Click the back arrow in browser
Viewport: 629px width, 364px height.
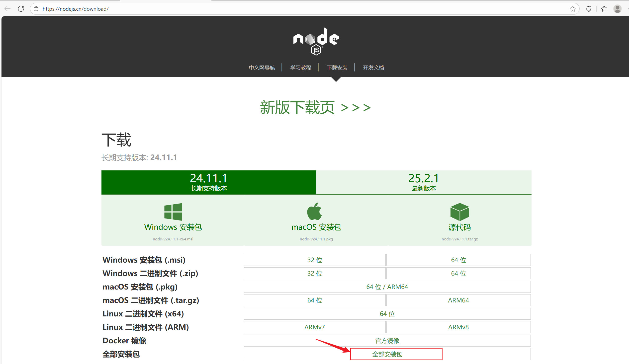point(7,9)
